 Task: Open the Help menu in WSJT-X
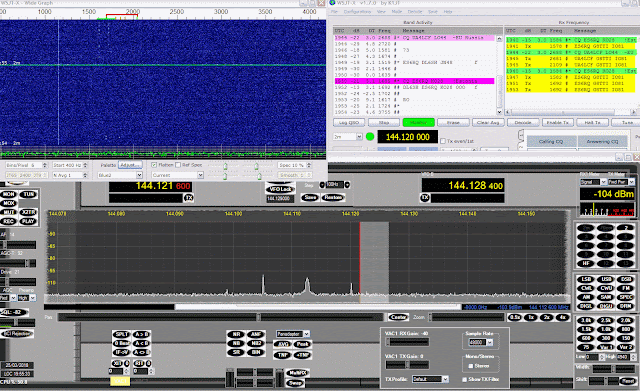[448, 12]
